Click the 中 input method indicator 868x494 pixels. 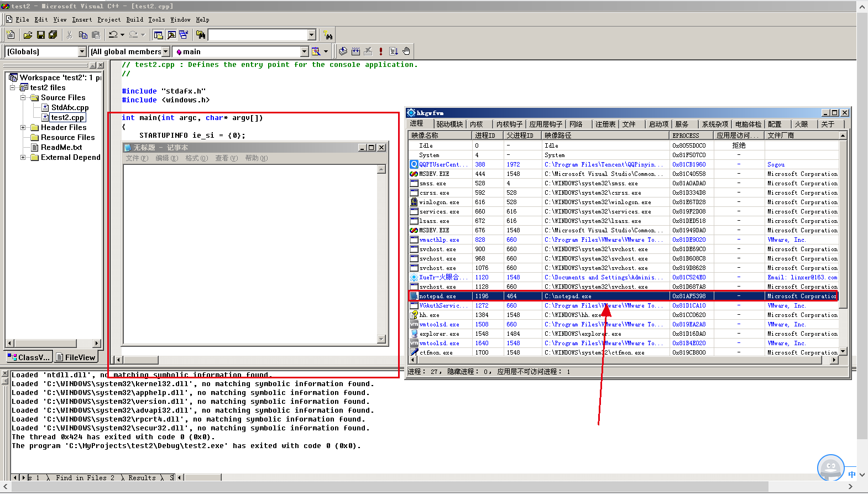point(852,474)
